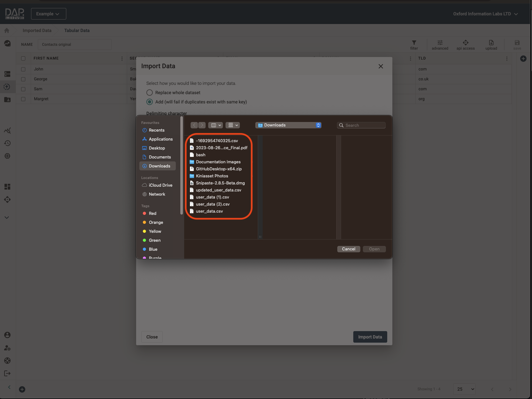Screen dimensions: 532x399
Task: Open the rows per page dropdown
Action: click(x=464, y=389)
